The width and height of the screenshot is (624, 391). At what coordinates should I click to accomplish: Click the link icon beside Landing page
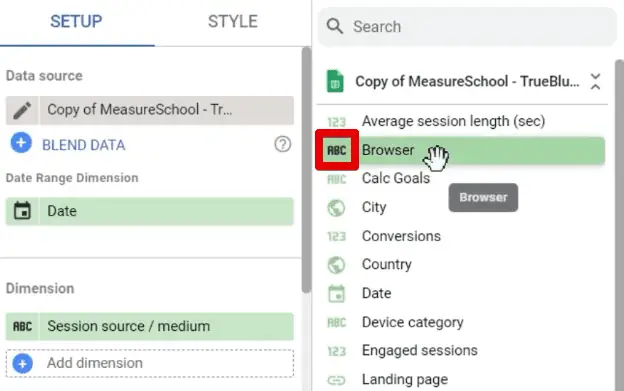tap(336, 381)
